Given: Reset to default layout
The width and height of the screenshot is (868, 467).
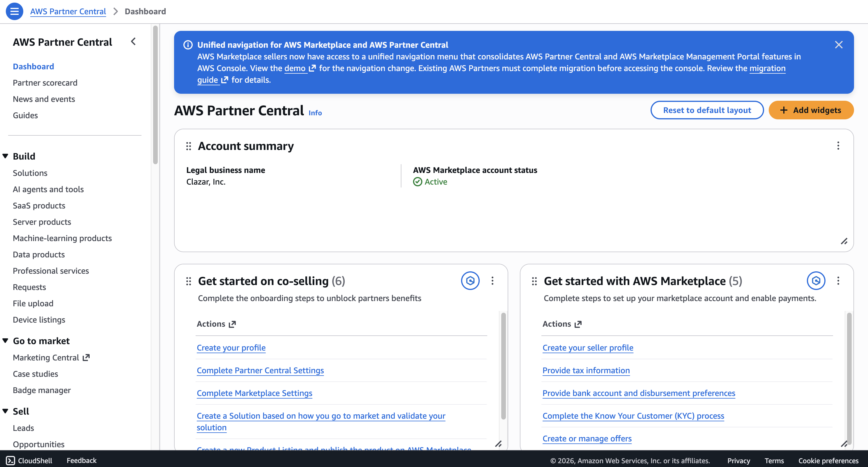Looking at the screenshot, I should coord(707,110).
